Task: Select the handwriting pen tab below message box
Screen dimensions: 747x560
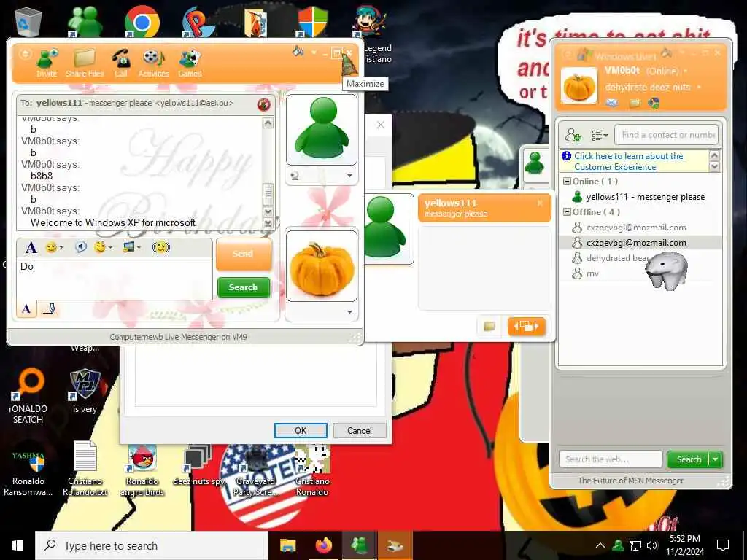Action: coord(49,309)
